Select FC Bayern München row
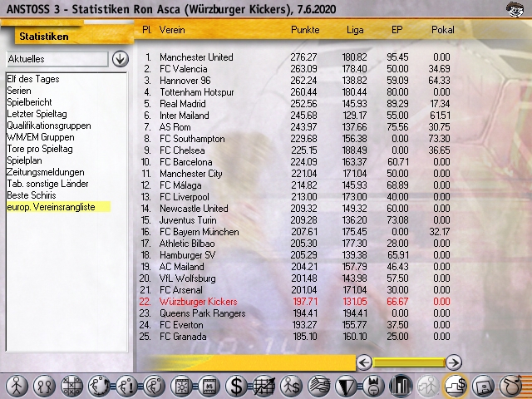532x399 pixels. pyautogui.click(x=295, y=232)
